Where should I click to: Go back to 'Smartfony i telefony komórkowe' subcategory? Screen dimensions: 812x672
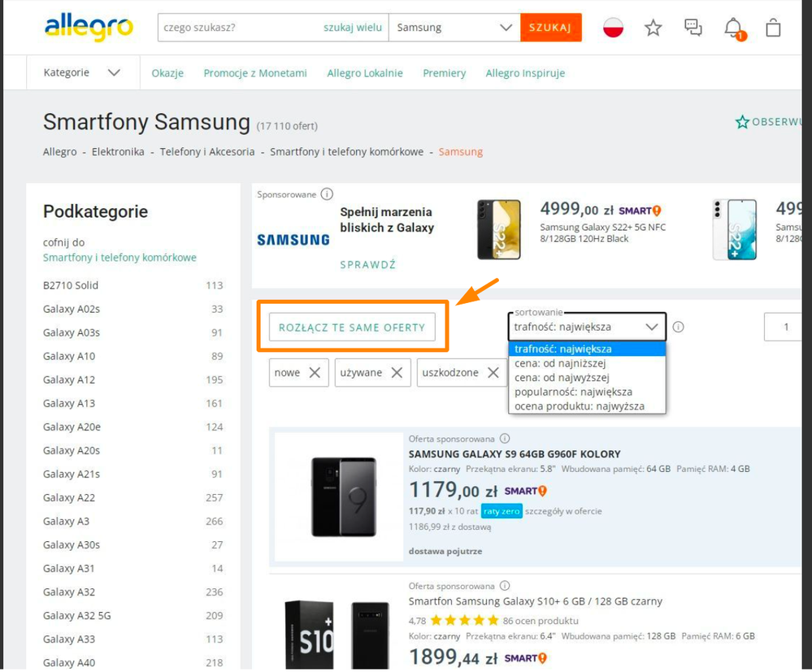[x=119, y=258]
